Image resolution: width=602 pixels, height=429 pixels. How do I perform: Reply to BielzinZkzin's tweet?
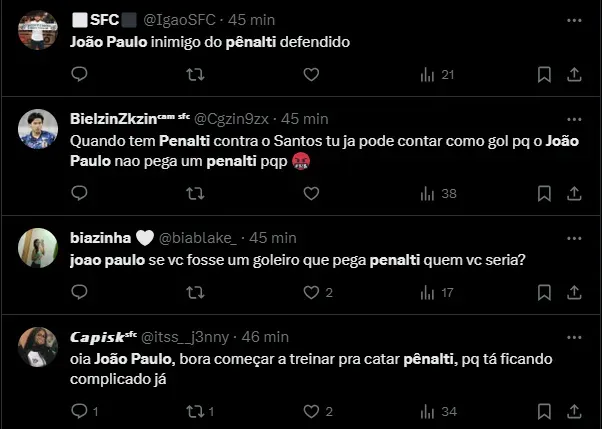click(79, 193)
